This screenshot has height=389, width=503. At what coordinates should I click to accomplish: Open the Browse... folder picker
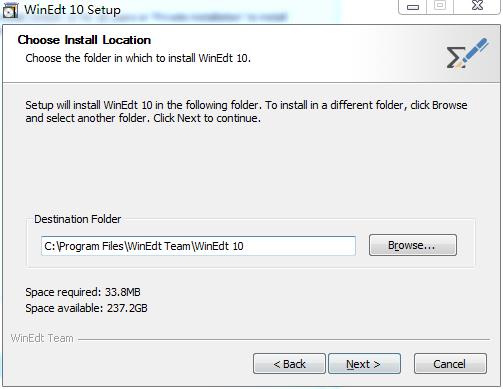(x=413, y=245)
